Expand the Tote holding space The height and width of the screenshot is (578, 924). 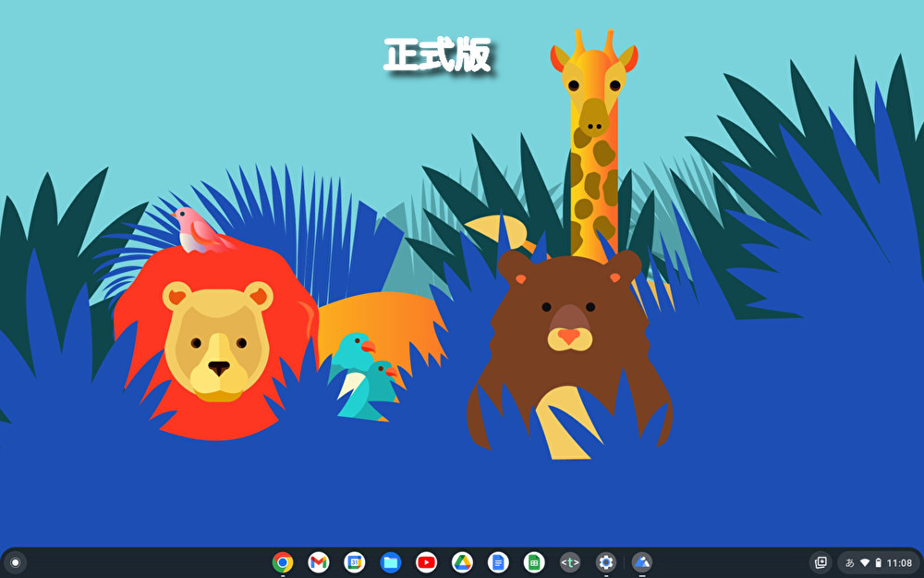coord(820,562)
